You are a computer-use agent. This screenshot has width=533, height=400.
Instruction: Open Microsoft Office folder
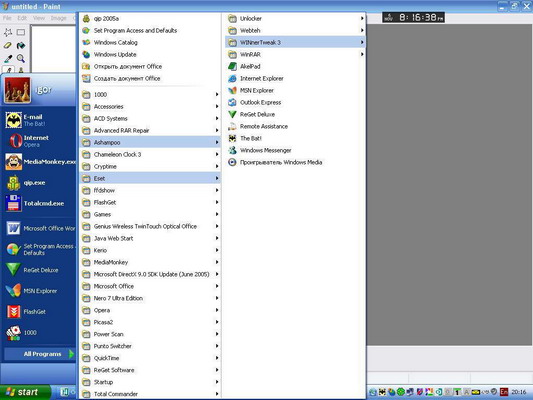(150, 286)
